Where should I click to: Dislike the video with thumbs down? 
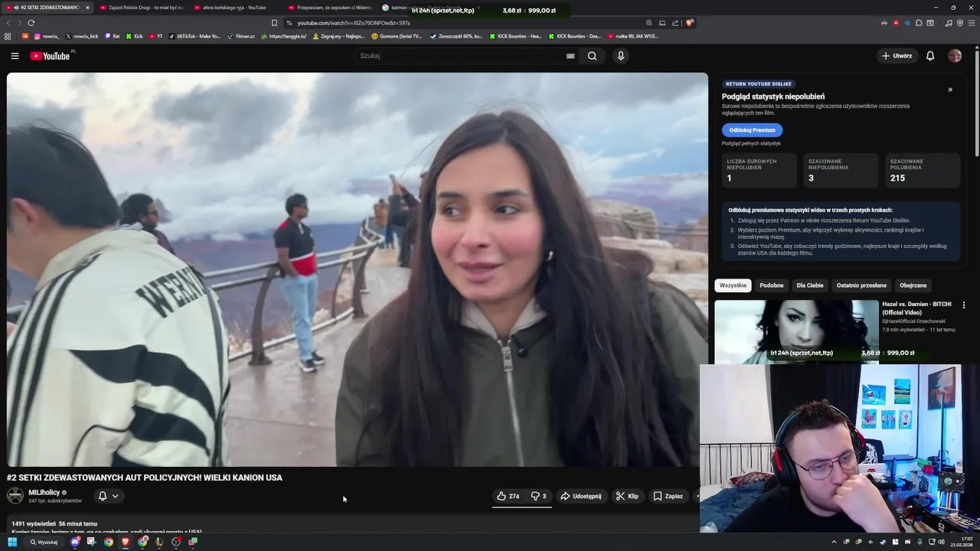pyautogui.click(x=538, y=496)
